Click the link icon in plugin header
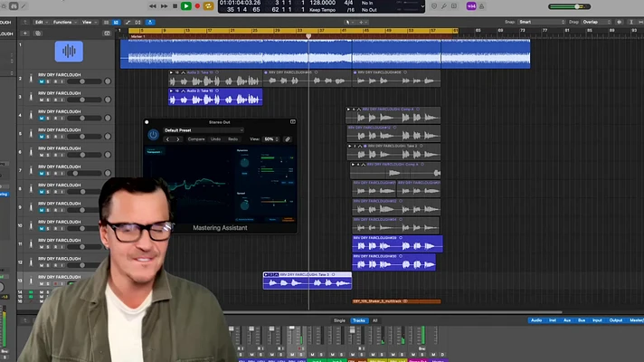This screenshot has height=362, width=644. tap(288, 139)
